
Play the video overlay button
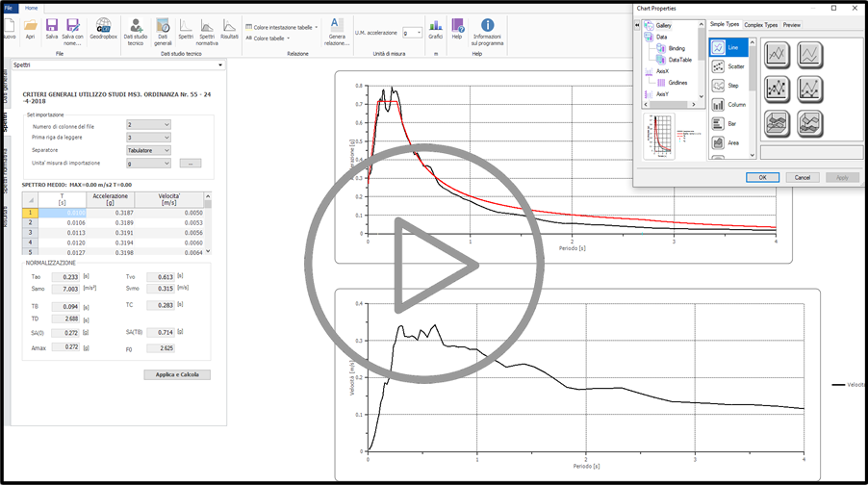click(424, 264)
